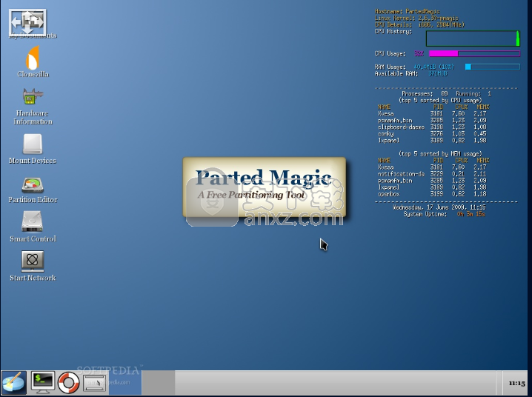Open the Parted Magic start menu
The height and width of the screenshot is (397, 532).
13,382
